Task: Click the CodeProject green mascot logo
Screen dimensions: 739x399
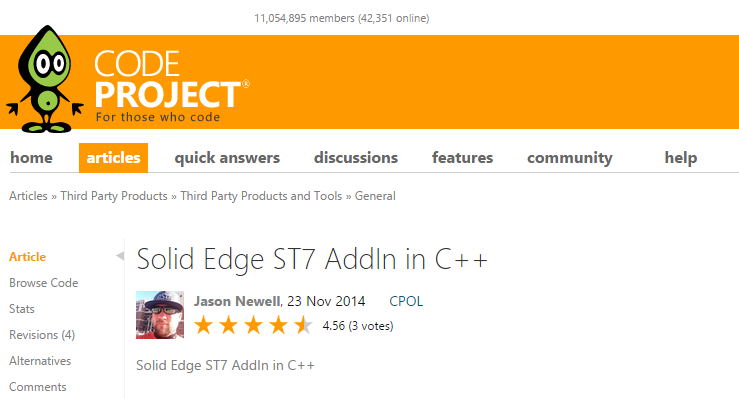Action: click(x=45, y=79)
